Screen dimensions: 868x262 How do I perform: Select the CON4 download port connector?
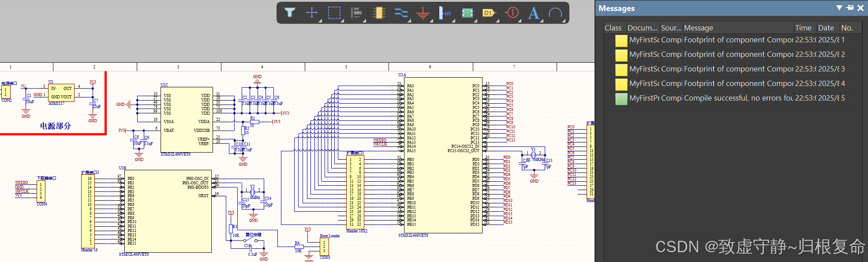[x=41, y=191]
